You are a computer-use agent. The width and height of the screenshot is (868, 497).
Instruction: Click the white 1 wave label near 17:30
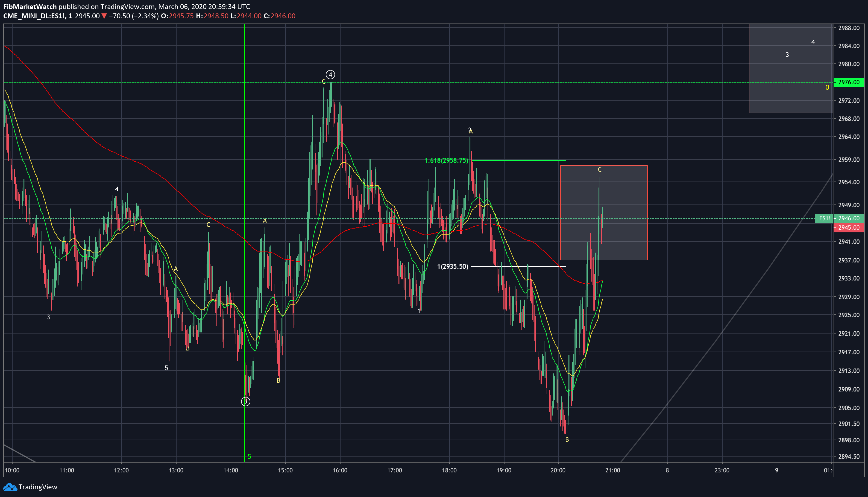point(419,311)
